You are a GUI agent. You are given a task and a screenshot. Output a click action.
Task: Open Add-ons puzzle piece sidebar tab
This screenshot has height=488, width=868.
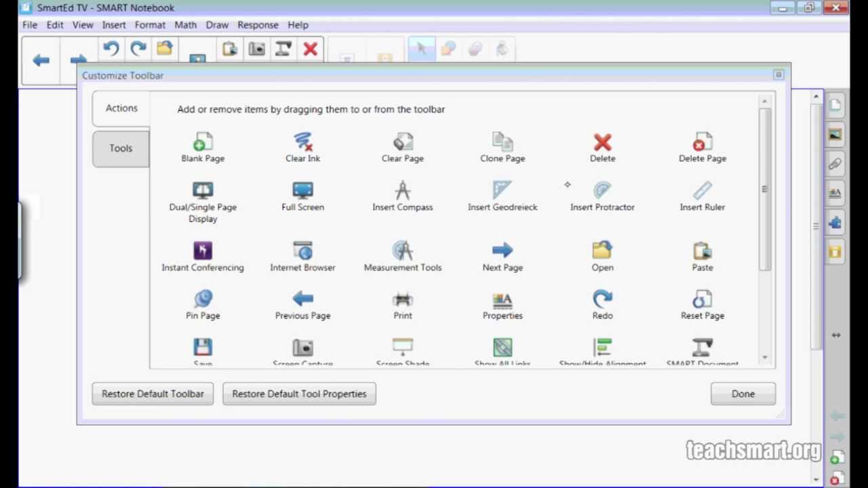(x=835, y=222)
